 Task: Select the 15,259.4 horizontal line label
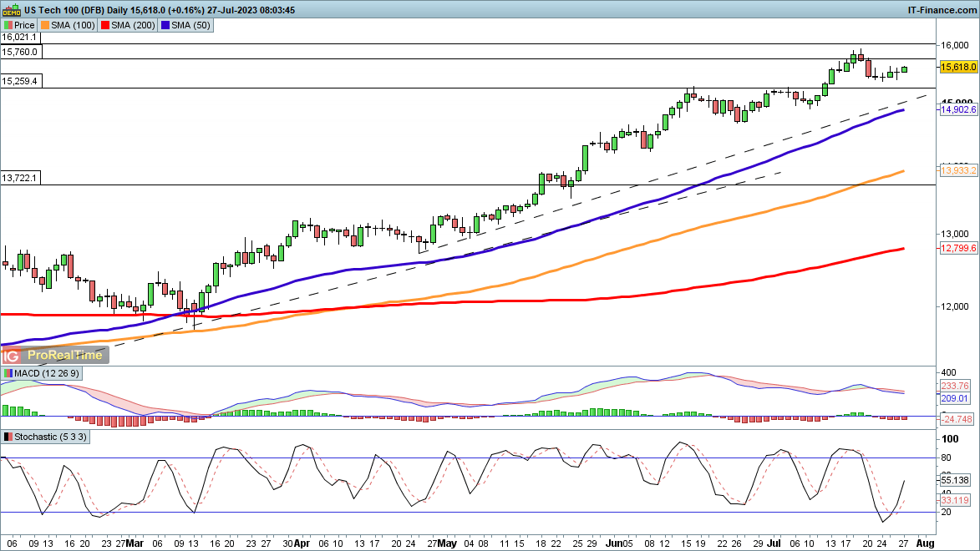point(20,81)
